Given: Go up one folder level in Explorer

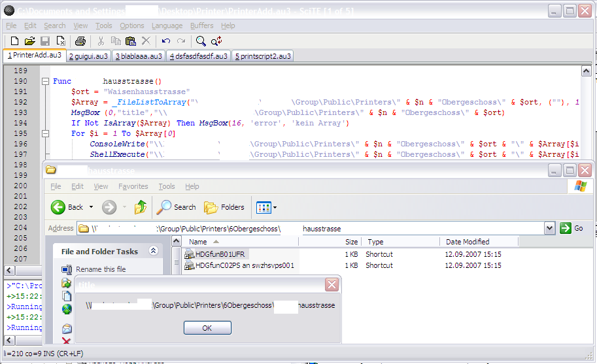Looking at the screenshot, I should (140, 207).
